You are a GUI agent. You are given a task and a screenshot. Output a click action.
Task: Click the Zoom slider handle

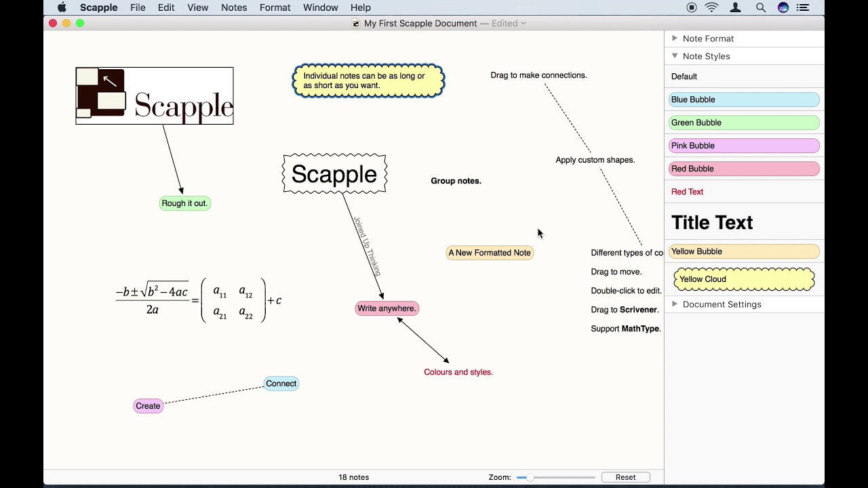coord(530,478)
